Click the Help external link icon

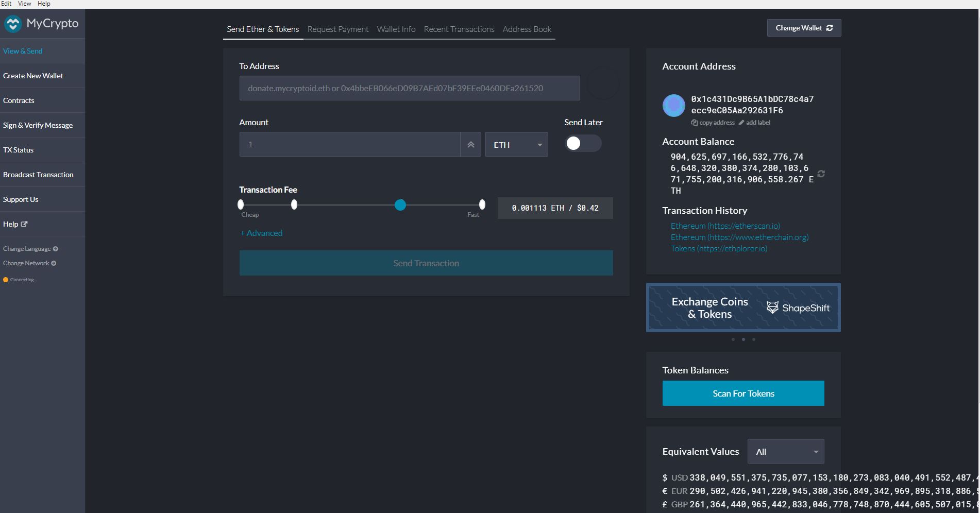click(x=24, y=224)
